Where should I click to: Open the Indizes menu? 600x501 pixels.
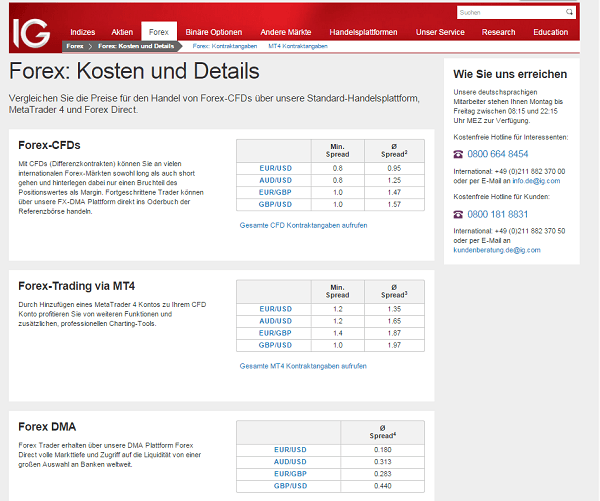coord(83,32)
